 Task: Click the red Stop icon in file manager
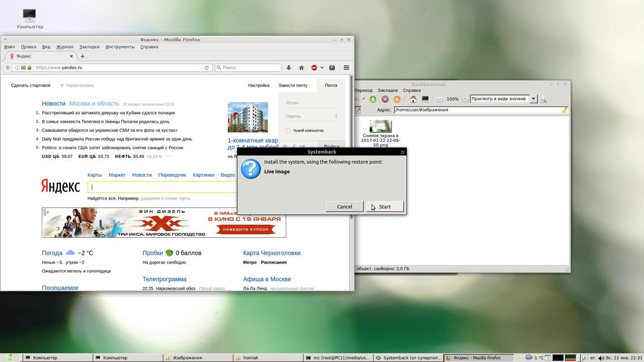click(385, 99)
